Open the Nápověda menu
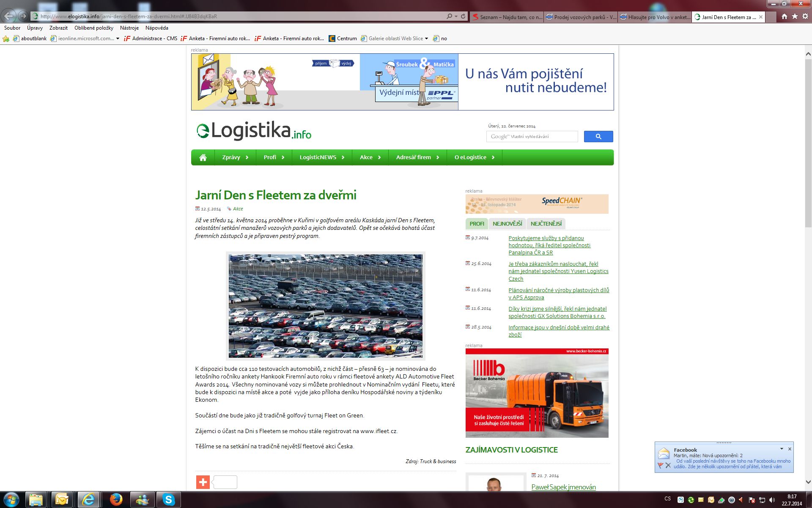 pyautogui.click(x=157, y=28)
